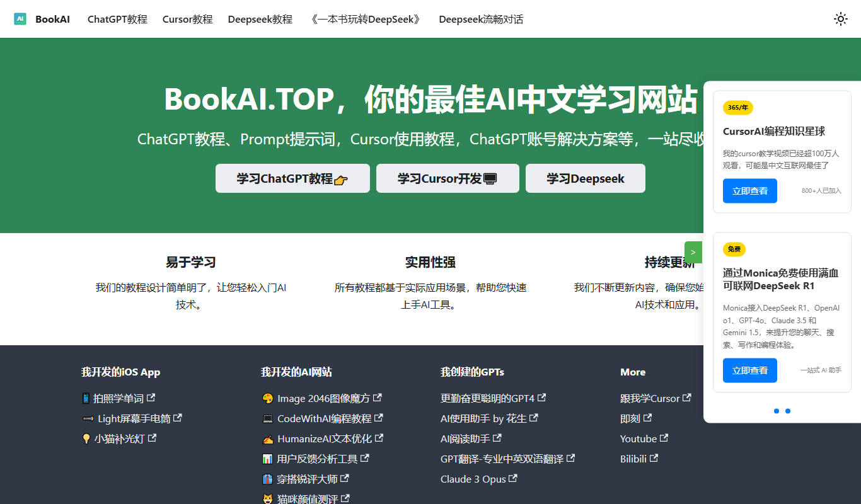Screen dimensions: 861x504
Task: Open 《一本书玩转DeepSeek》 nav item
Action: click(366, 19)
